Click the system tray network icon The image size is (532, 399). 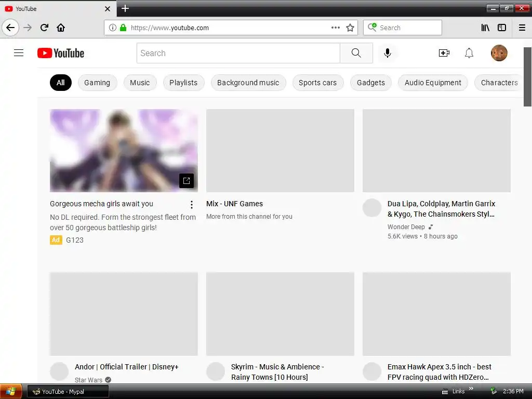(494, 391)
